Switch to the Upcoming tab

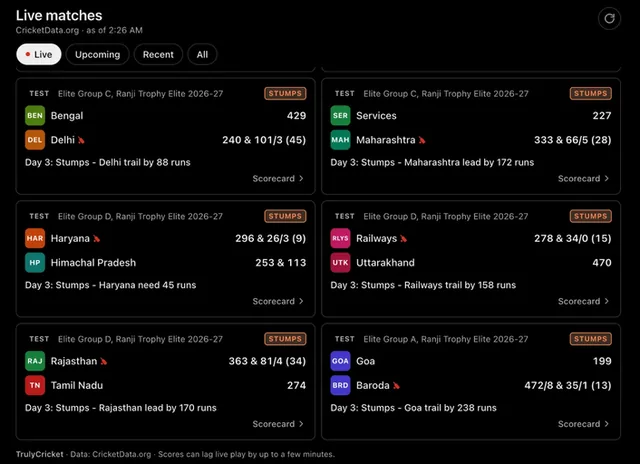[x=98, y=54]
